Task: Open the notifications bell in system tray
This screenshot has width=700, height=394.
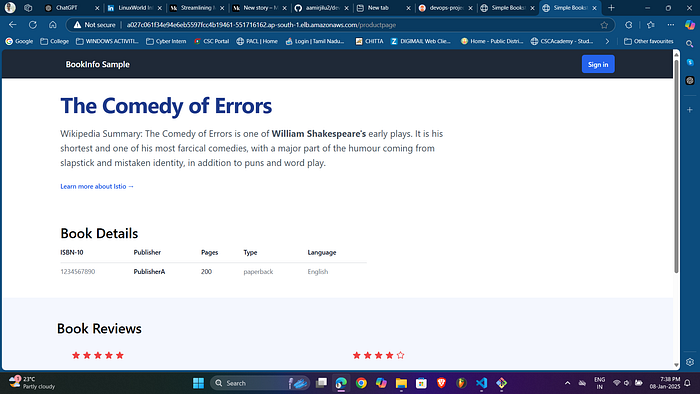Action: tap(688, 383)
